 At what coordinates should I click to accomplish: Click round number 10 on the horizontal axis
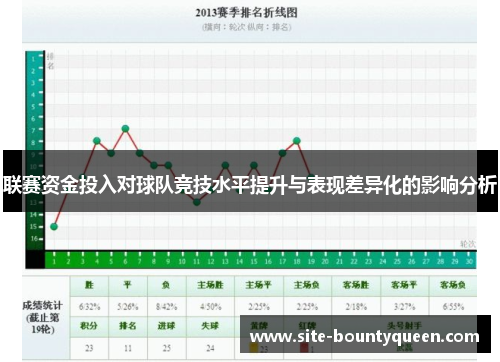pos(182,262)
